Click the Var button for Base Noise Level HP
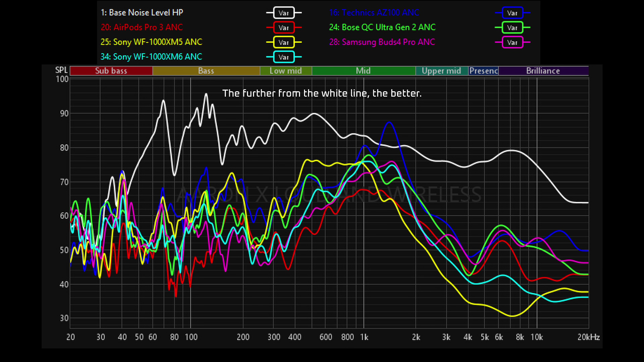Image resolution: width=644 pixels, height=362 pixels. (284, 13)
